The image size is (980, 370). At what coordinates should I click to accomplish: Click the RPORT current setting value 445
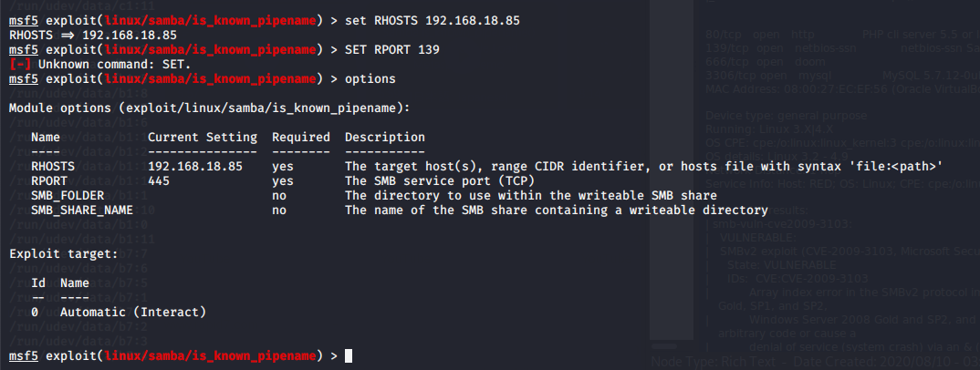click(159, 181)
